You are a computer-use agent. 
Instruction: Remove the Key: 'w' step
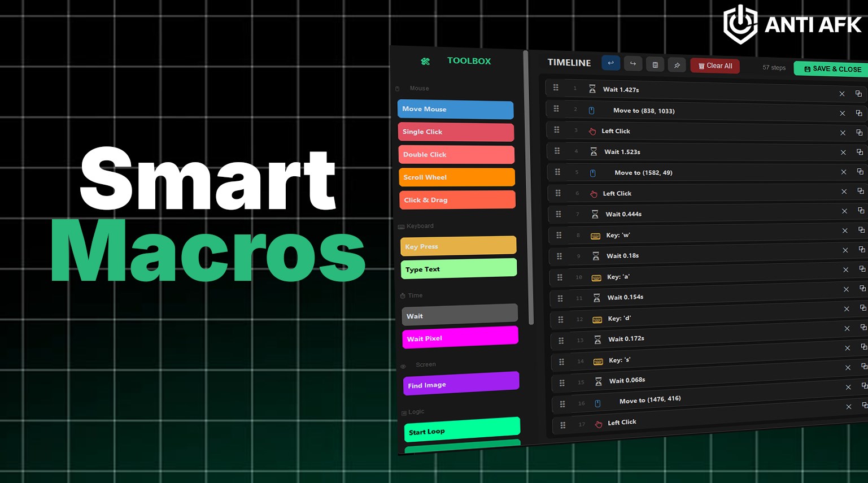845,230
